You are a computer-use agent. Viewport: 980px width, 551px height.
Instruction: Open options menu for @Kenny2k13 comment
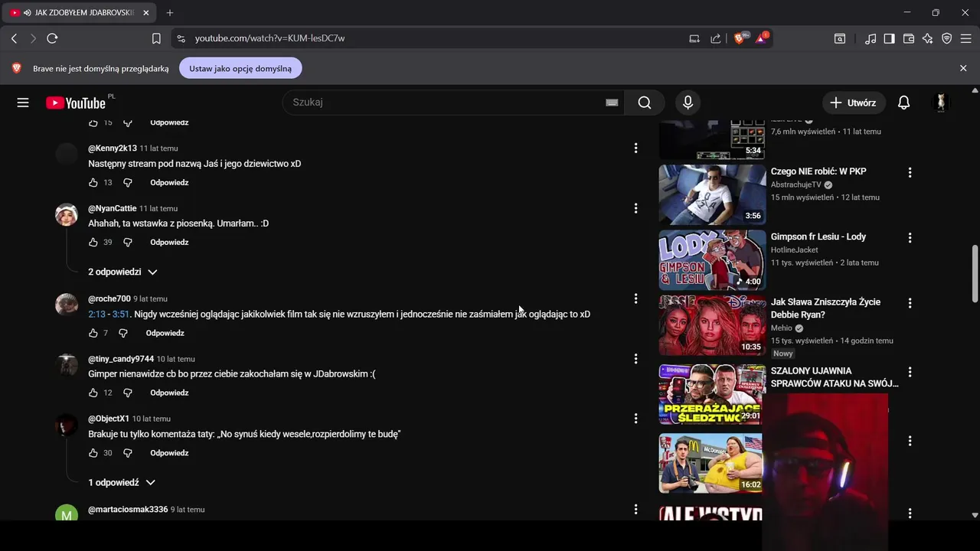point(635,148)
